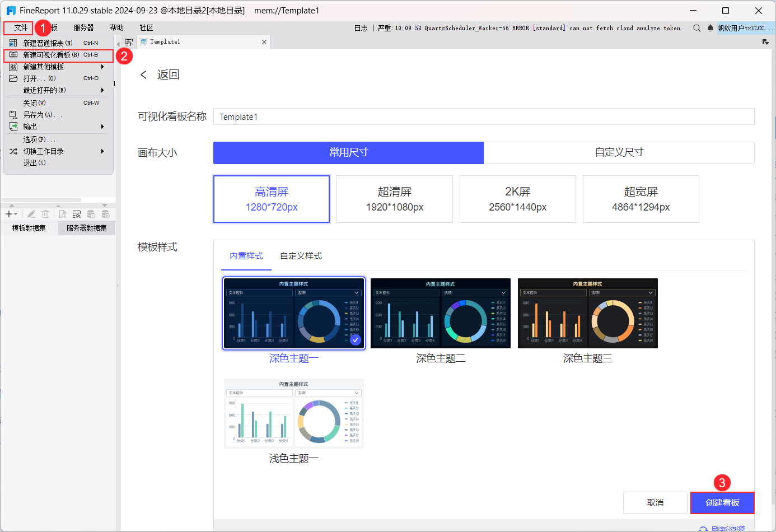Click the database with cross icon
The height and width of the screenshot is (532, 776).
106,214
